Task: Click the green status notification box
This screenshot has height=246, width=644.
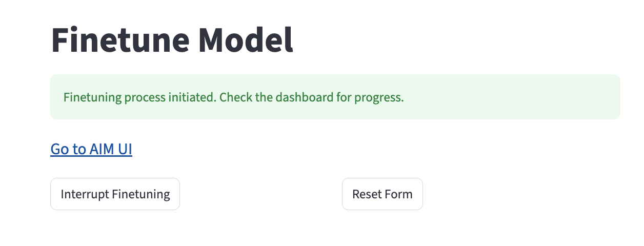Action: coord(335,97)
